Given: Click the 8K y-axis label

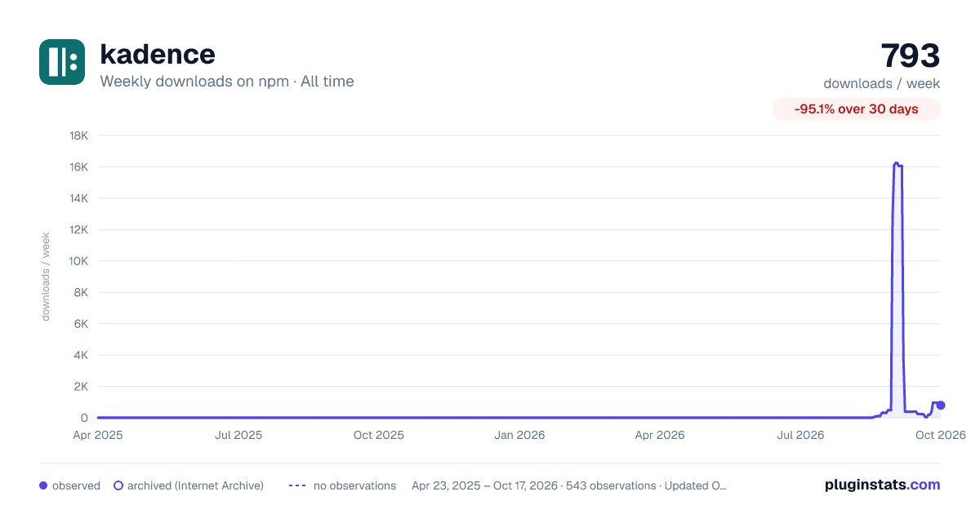Looking at the screenshot, I should tap(82, 292).
